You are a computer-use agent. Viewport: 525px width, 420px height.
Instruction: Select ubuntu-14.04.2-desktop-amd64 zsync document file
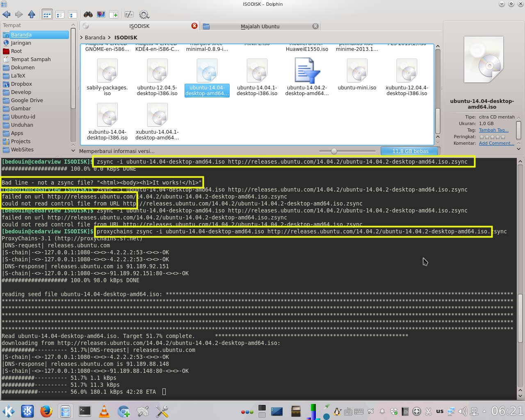[307, 77]
